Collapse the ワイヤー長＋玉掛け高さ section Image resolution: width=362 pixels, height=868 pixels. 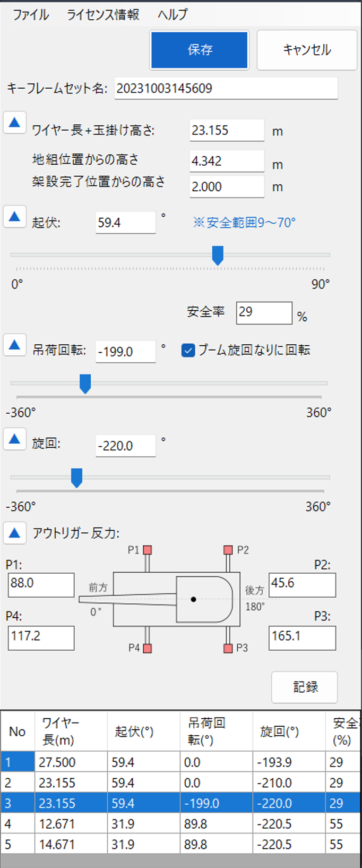pyautogui.click(x=15, y=123)
